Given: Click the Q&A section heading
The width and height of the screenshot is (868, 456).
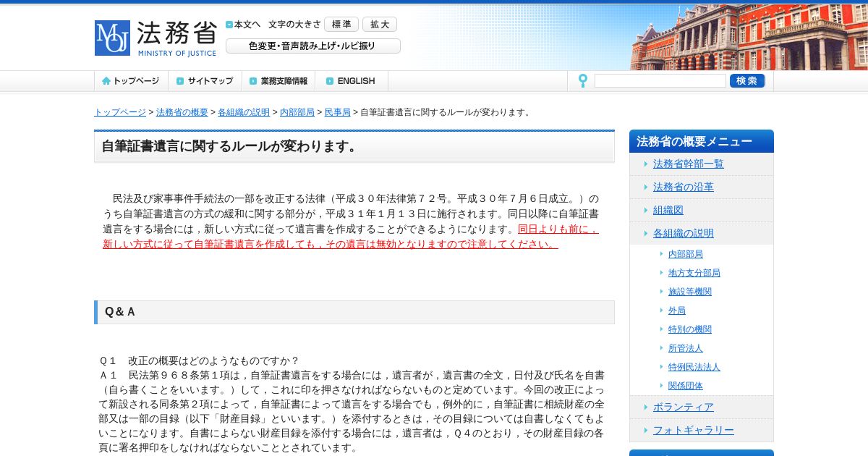Looking at the screenshot, I should point(354,312).
